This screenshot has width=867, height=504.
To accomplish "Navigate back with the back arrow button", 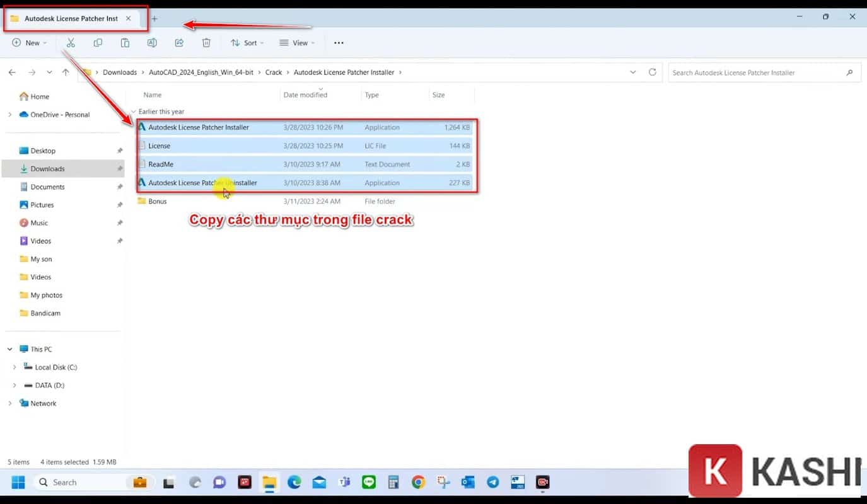I will tap(11, 72).
